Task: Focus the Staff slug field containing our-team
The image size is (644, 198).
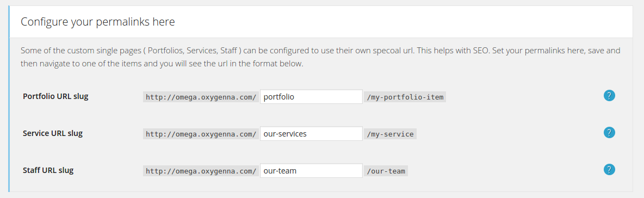Action: pyautogui.click(x=311, y=170)
